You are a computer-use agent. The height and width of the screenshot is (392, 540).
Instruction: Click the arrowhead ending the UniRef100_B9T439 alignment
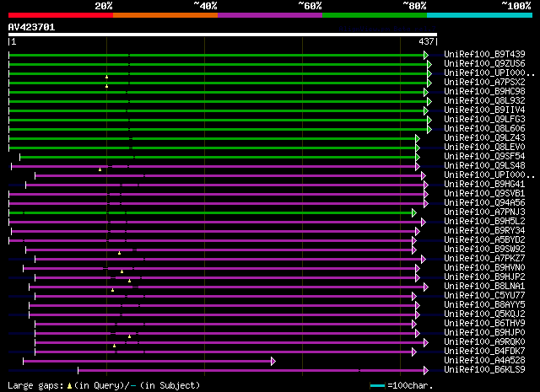427,55
